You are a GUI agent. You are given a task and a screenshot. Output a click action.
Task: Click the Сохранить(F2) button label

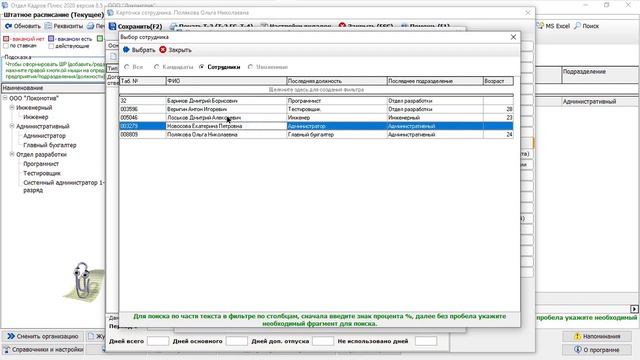coord(140,27)
